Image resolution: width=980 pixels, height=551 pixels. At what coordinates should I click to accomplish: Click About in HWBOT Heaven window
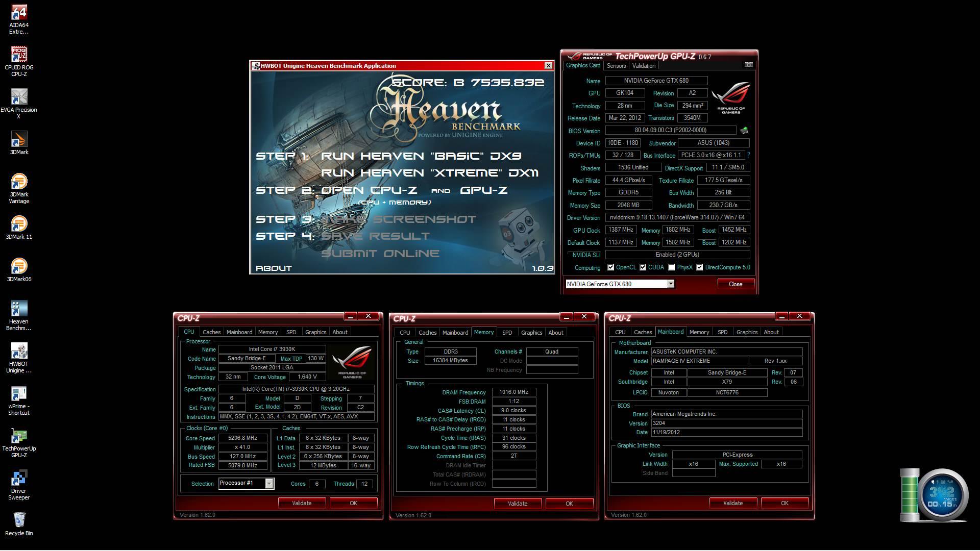click(274, 268)
